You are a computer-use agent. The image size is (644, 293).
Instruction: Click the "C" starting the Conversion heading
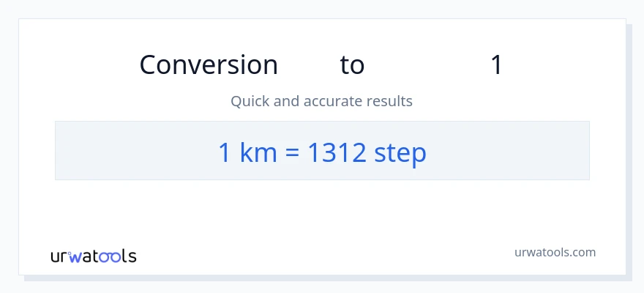pos(149,65)
